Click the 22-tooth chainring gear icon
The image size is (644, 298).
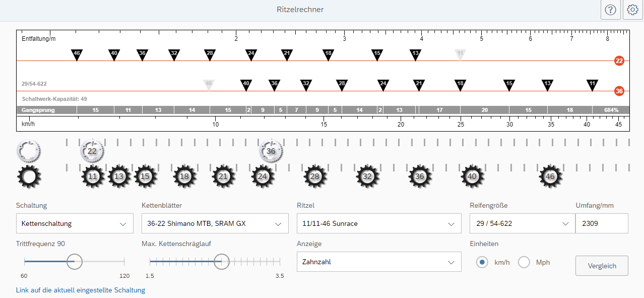[x=92, y=151]
